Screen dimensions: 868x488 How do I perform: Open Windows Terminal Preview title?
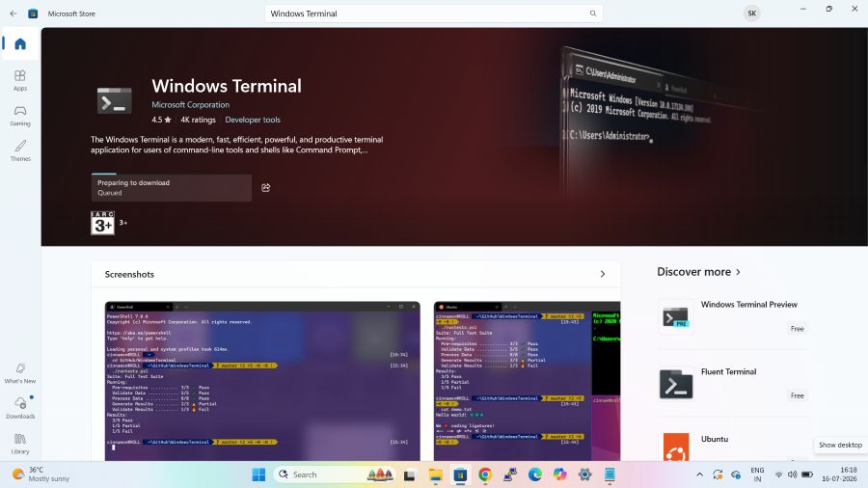point(749,305)
